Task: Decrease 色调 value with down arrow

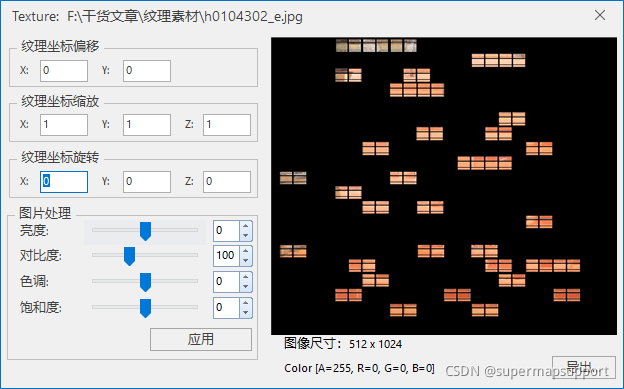Action: 246,287
